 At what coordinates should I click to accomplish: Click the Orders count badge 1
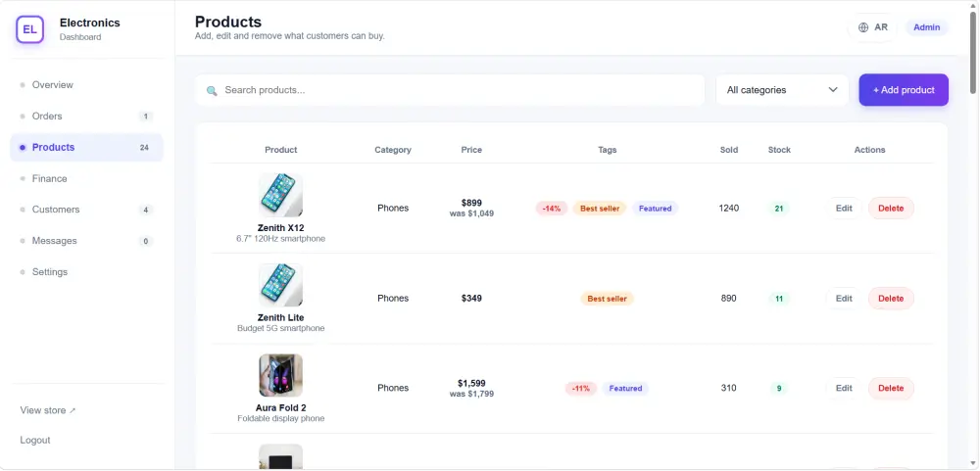click(145, 117)
